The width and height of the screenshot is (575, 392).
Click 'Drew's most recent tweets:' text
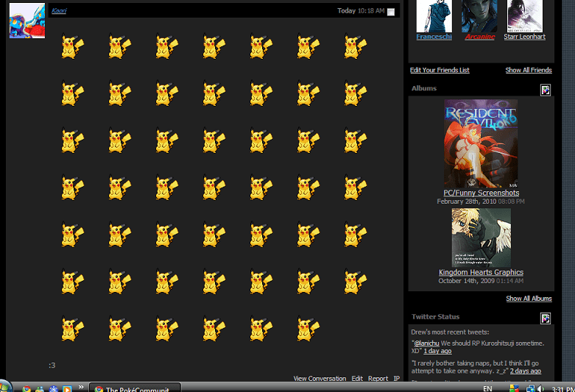(x=450, y=332)
